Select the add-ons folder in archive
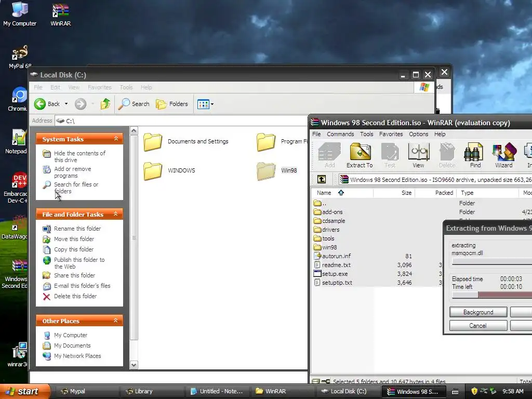The image size is (532, 399). (328, 212)
